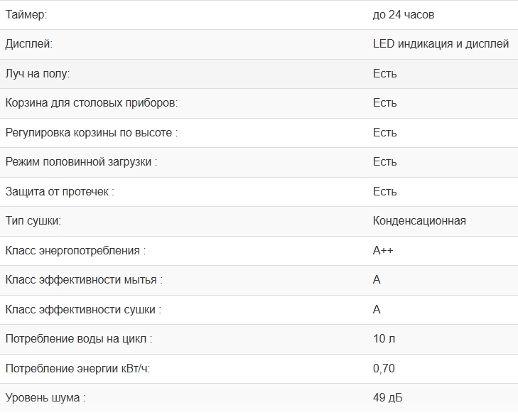This screenshot has height=420, width=518.
Task: Select the '10 л' water consumption value
Action: tap(384, 339)
